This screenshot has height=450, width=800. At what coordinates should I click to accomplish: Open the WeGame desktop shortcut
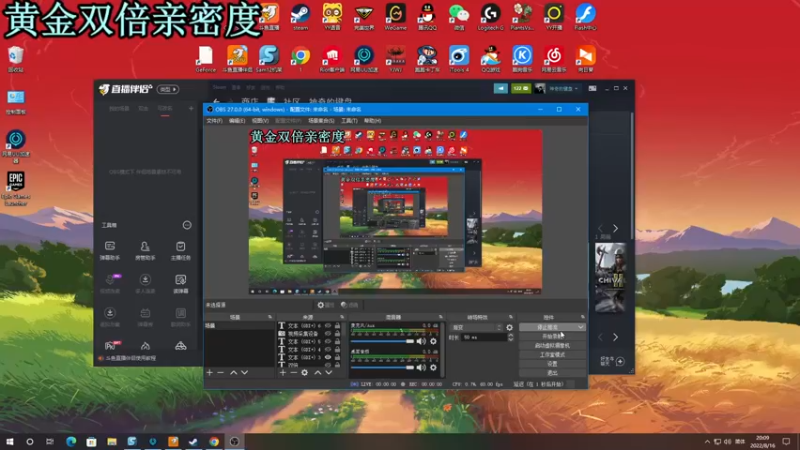pos(395,16)
